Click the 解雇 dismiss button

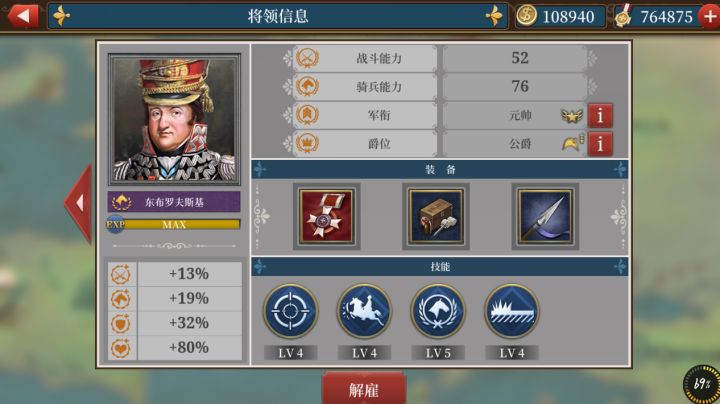click(x=364, y=389)
